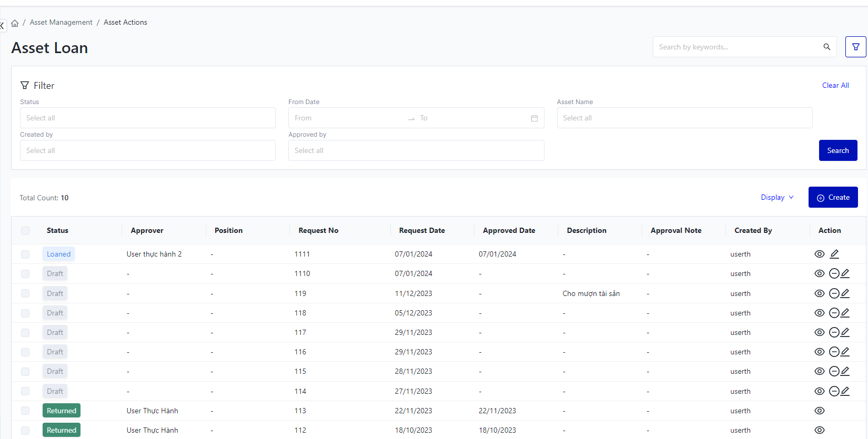The image size is (868, 439).
Task: Open the Status filter dropdown
Action: pos(147,118)
